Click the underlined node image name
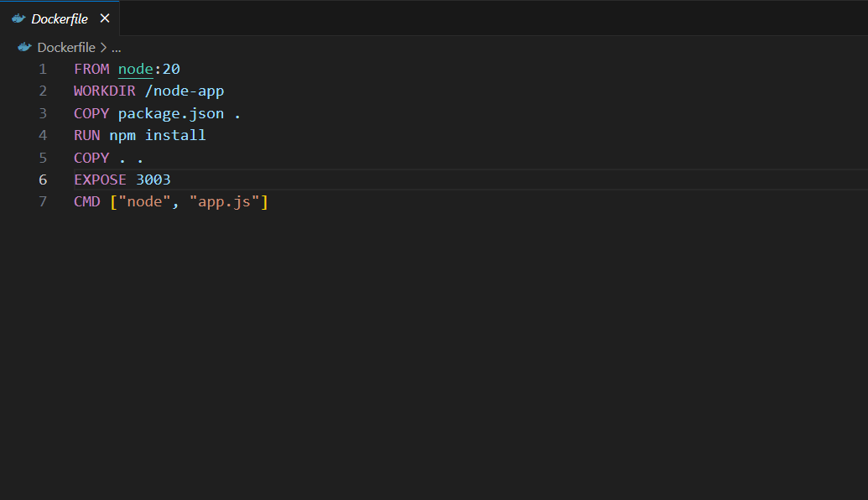This screenshot has width=868, height=500. pos(136,70)
